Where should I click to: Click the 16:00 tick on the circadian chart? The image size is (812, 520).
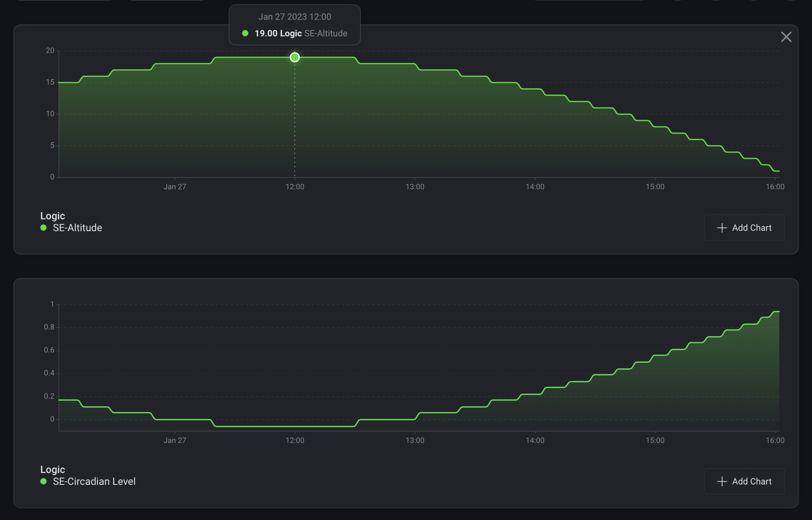click(775, 440)
